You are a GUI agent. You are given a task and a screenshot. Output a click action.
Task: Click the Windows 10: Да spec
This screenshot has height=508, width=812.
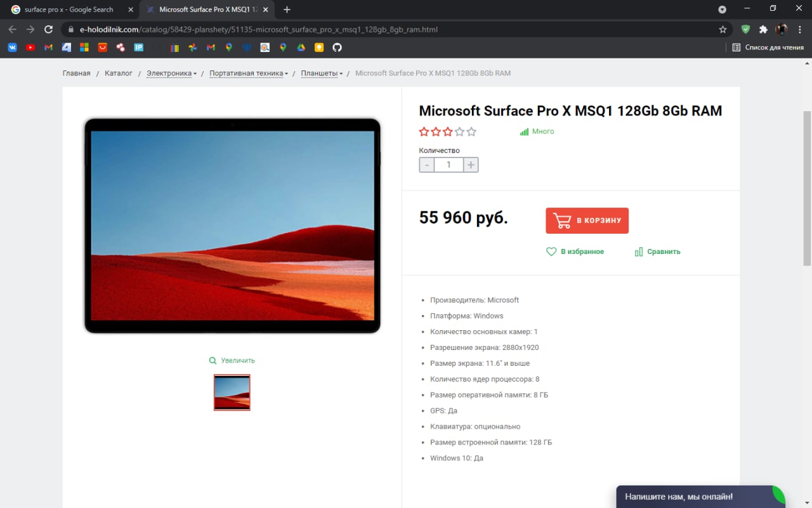click(457, 458)
